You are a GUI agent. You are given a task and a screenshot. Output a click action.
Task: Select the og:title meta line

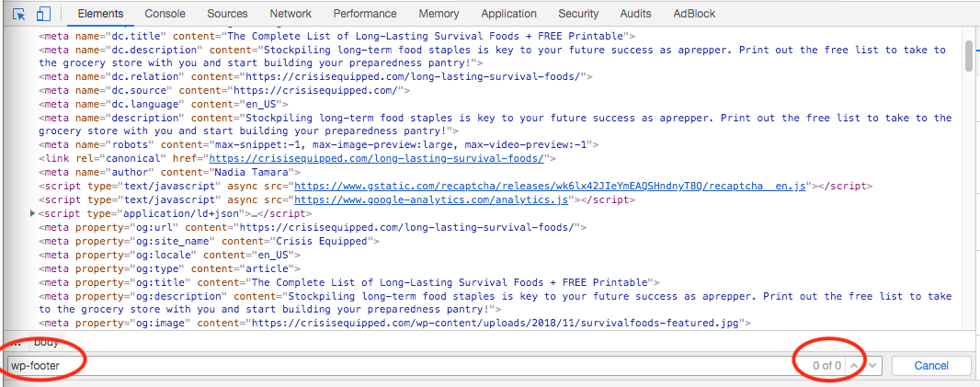click(x=348, y=282)
